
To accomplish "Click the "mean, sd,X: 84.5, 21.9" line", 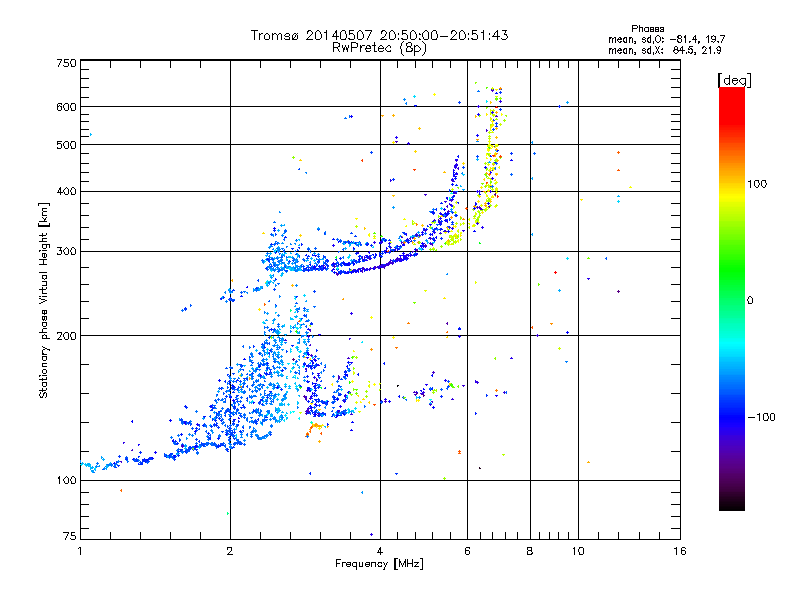I will [664, 50].
